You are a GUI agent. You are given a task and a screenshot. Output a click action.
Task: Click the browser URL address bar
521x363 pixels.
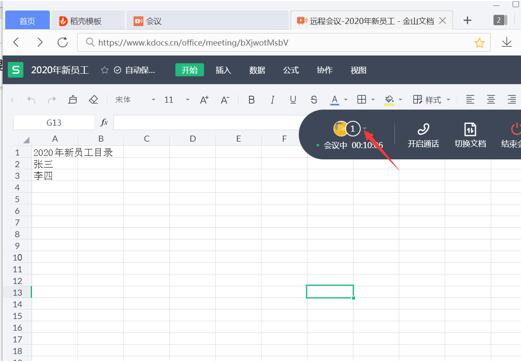(283, 42)
